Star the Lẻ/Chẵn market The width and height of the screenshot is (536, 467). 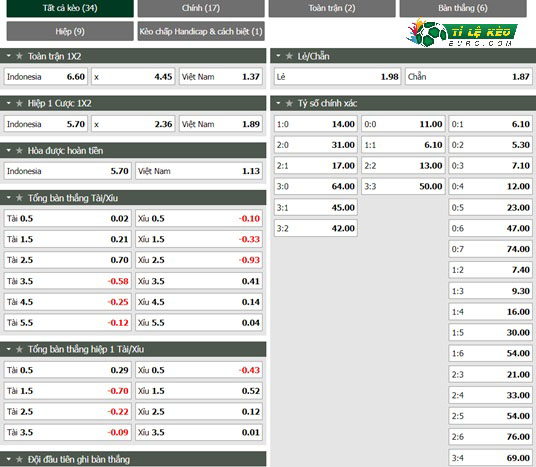(289, 56)
